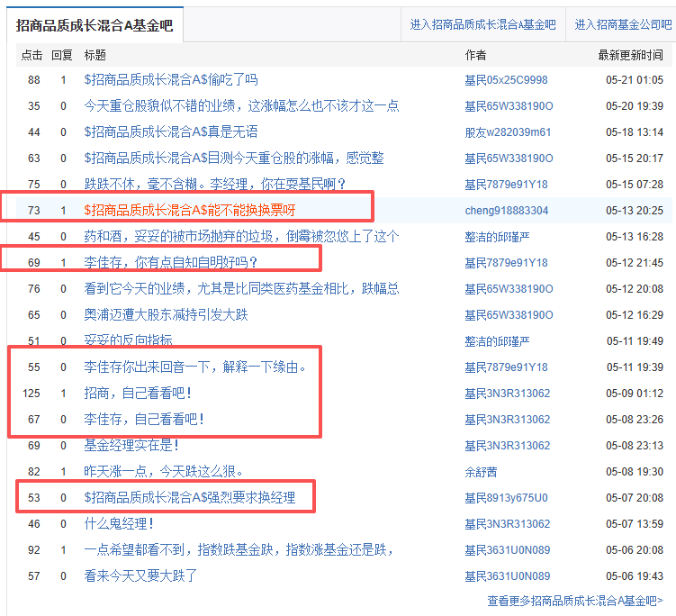The width and height of the screenshot is (676, 616).
Task: Open post 看来今天又要大跌了
Action: coord(140,575)
